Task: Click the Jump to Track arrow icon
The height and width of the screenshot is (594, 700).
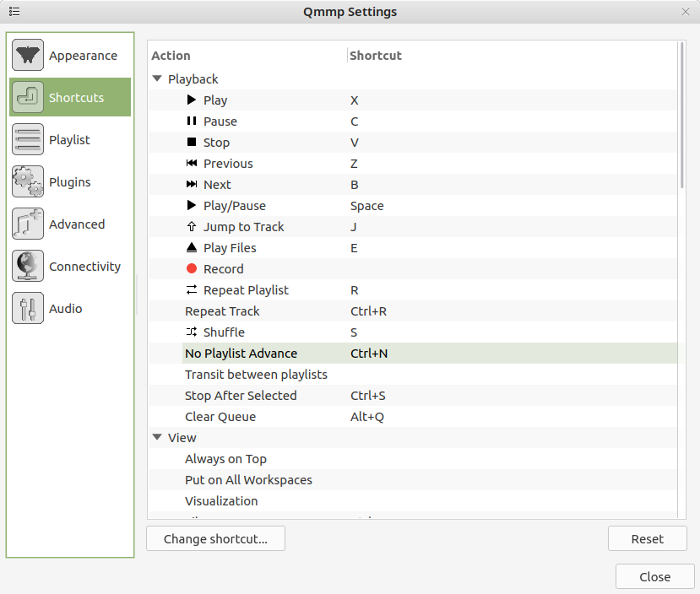Action: coord(192,226)
